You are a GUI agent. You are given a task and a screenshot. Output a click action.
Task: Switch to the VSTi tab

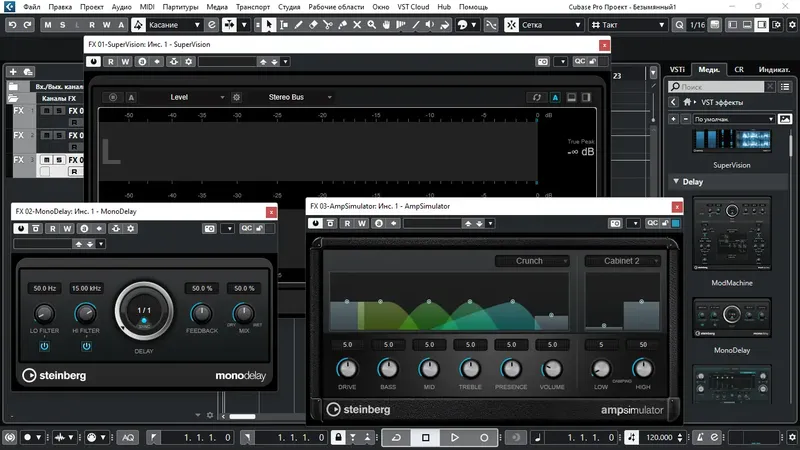[x=677, y=69]
